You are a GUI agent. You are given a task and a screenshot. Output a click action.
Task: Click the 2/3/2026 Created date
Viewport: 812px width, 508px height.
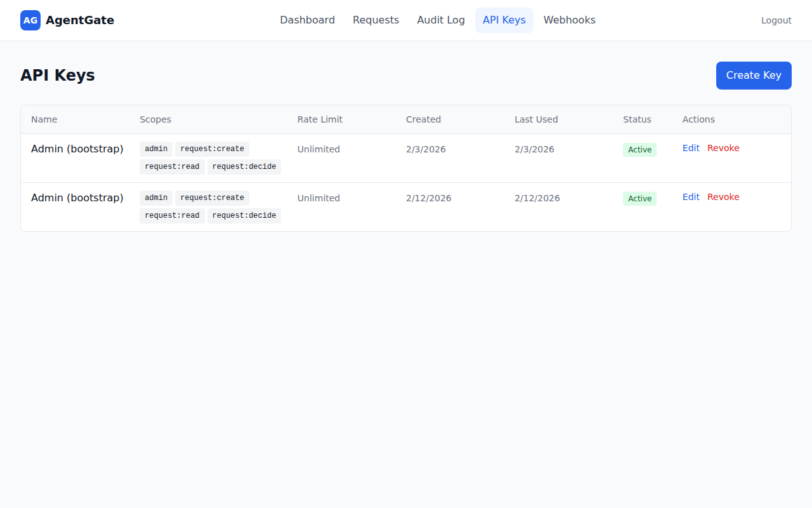click(426, 149)
